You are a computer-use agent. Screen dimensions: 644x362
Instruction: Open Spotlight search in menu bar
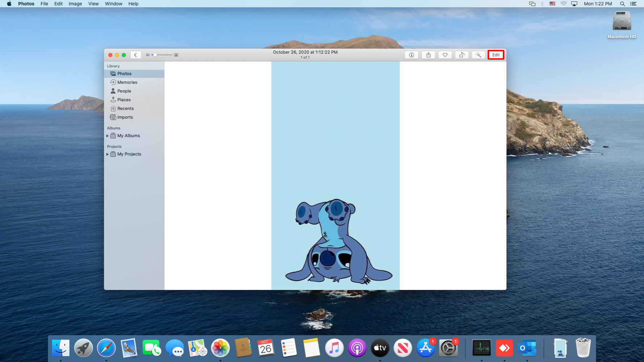click(x=622, y=4)
